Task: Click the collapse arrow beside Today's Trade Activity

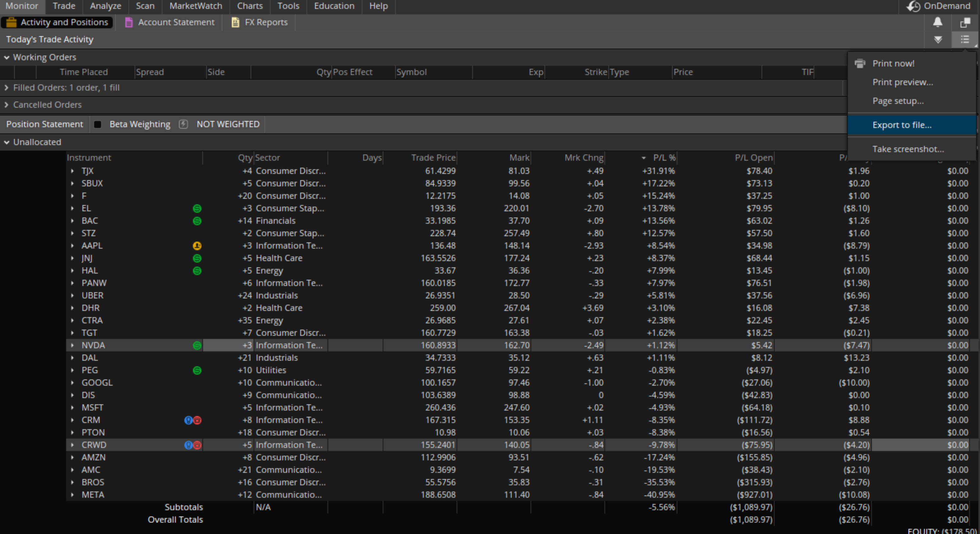Action: (938, 39)
